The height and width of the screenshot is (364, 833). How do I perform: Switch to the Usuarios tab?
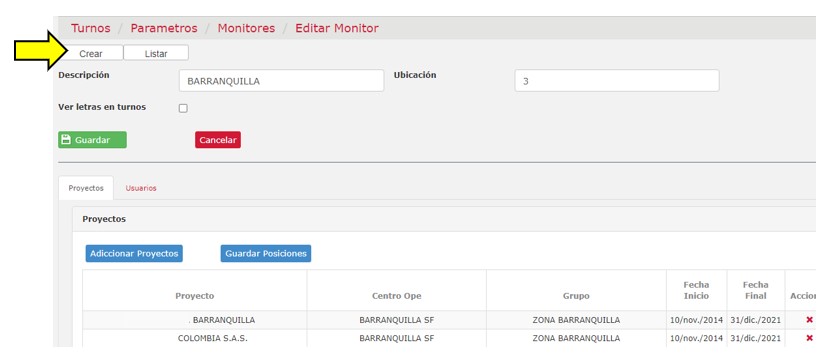(141, 188)
